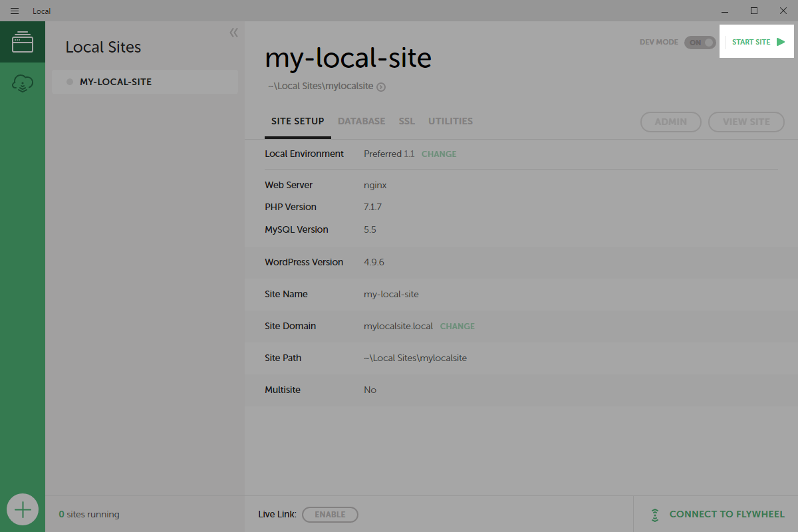This screenshot has height=532, width=798.
Task: Click the WordPress version value 4.9.6
Action: (374, 262)
